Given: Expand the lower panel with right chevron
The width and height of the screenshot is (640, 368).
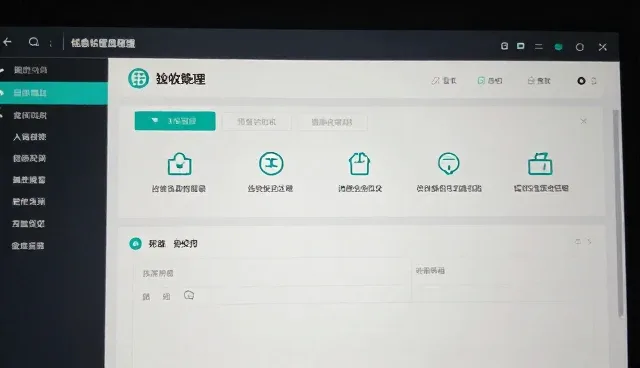Looking at the screenshot, I should tap(589, 242).
